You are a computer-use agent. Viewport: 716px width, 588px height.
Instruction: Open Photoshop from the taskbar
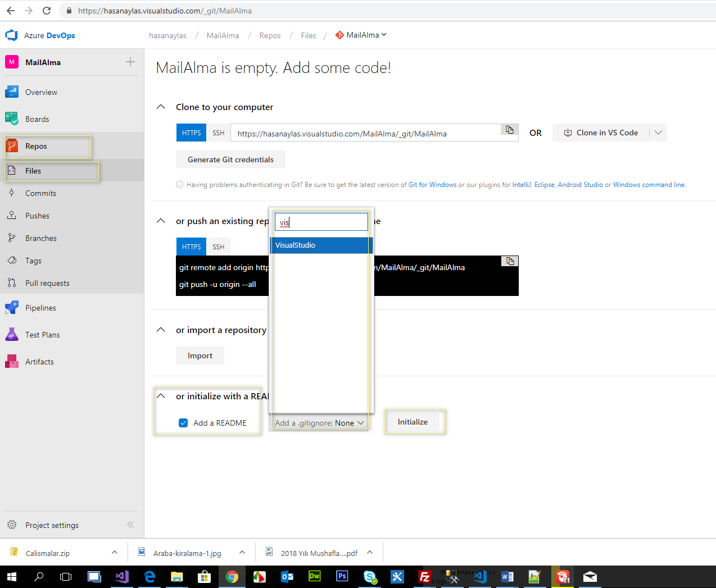coord(342,577)
